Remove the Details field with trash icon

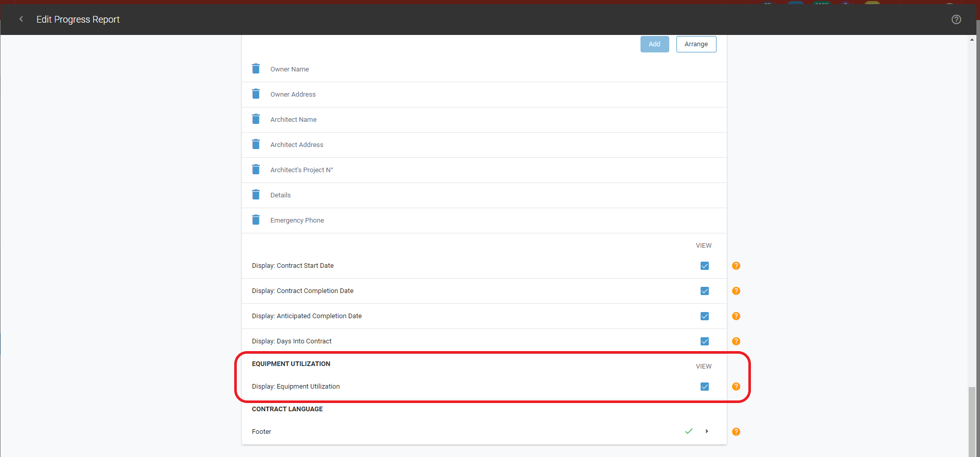pos(256,195)
